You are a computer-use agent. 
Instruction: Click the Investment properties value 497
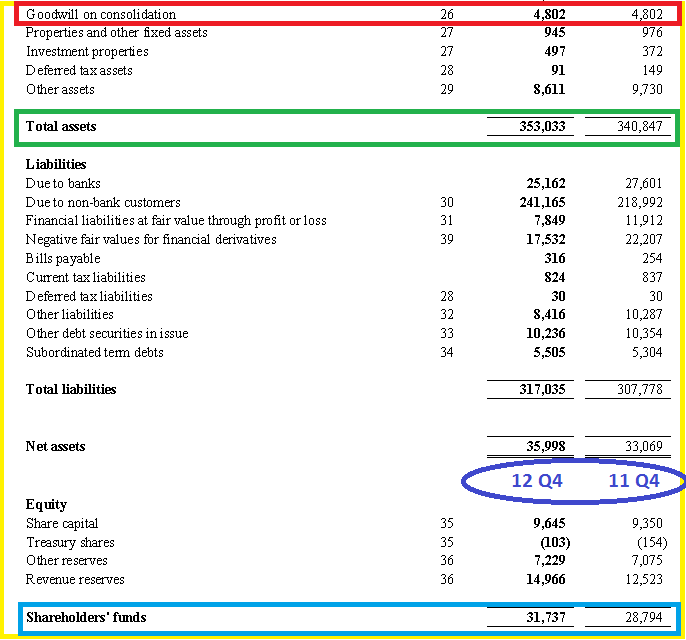[555, 52]
